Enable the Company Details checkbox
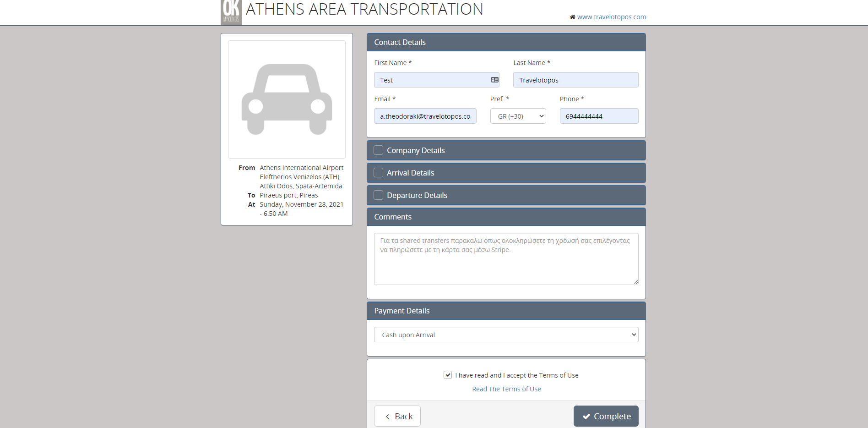Image resolution: width=868 pixels, height=428 pixels. point(378,150)
